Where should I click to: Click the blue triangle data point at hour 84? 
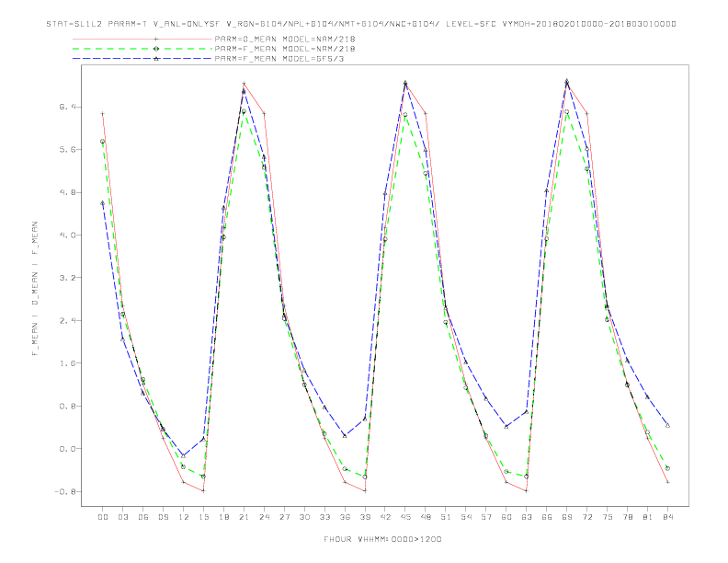pyautogui.click(x=667, y=425)
